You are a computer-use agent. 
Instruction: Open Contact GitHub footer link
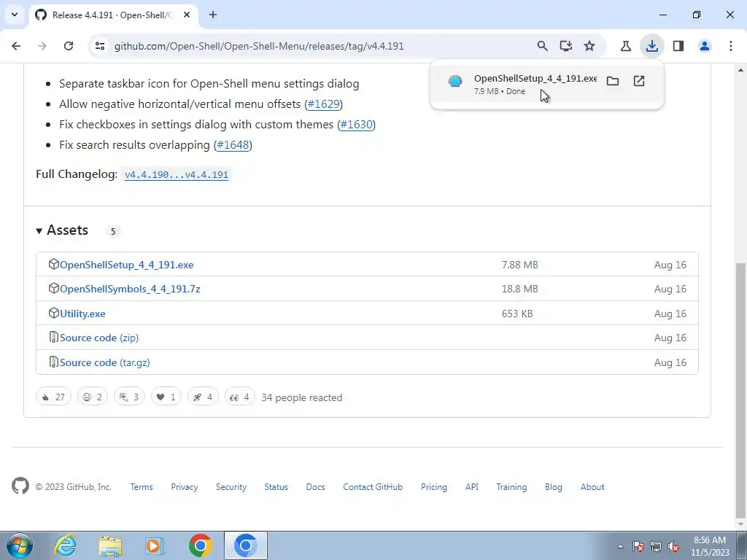pyautogui.click(x=373, y=487)
